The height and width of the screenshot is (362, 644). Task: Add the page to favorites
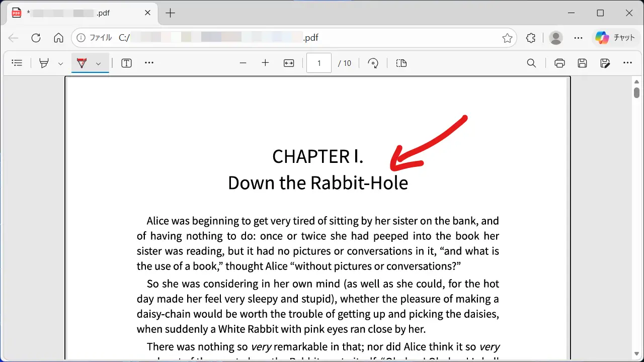[x=507, y=38]
